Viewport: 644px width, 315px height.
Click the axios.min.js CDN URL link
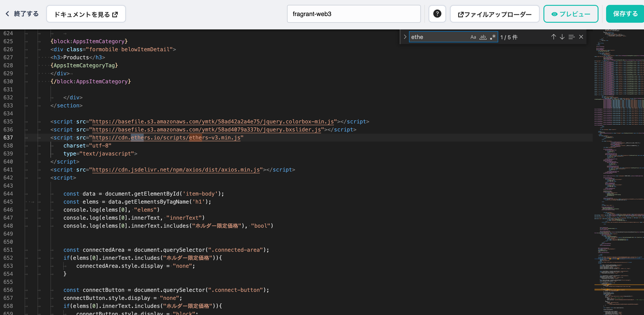pyautogui.click(x=176, y=170)
